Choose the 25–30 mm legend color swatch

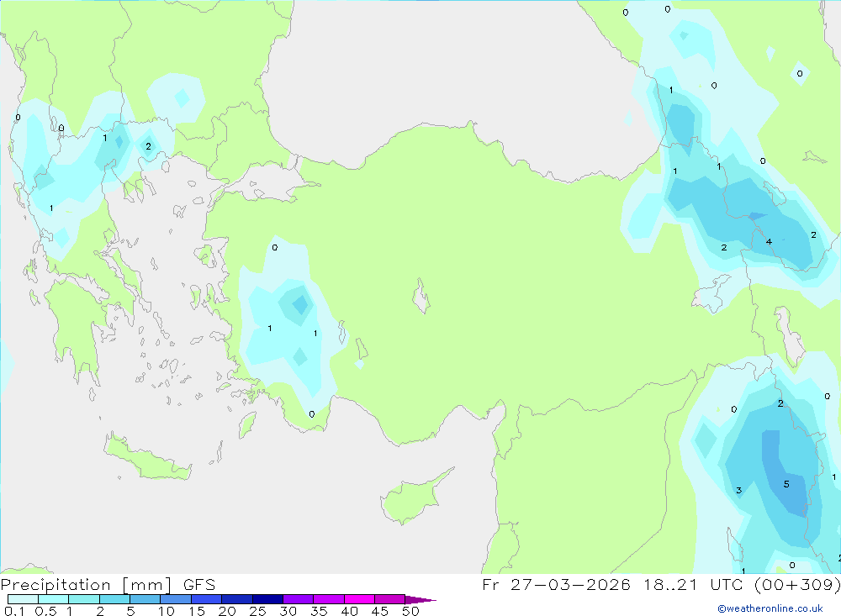pyautogui.click(x=267, y=599)
